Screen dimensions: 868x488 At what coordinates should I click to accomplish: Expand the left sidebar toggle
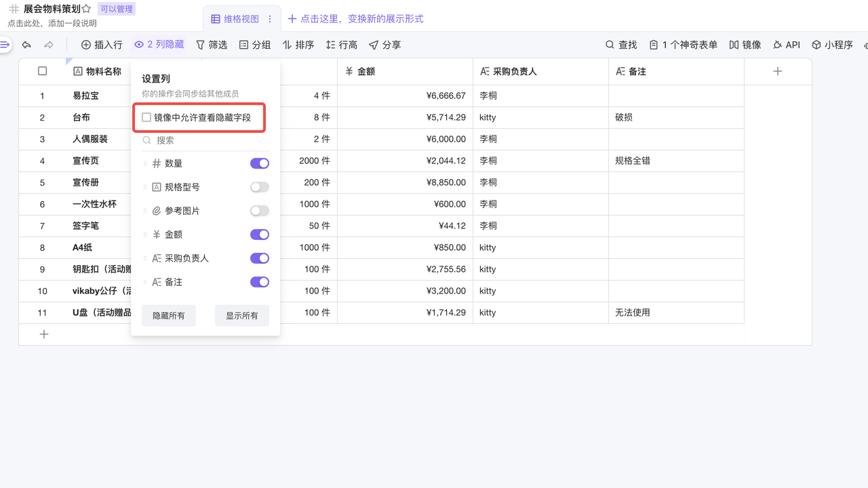[5, 45]
